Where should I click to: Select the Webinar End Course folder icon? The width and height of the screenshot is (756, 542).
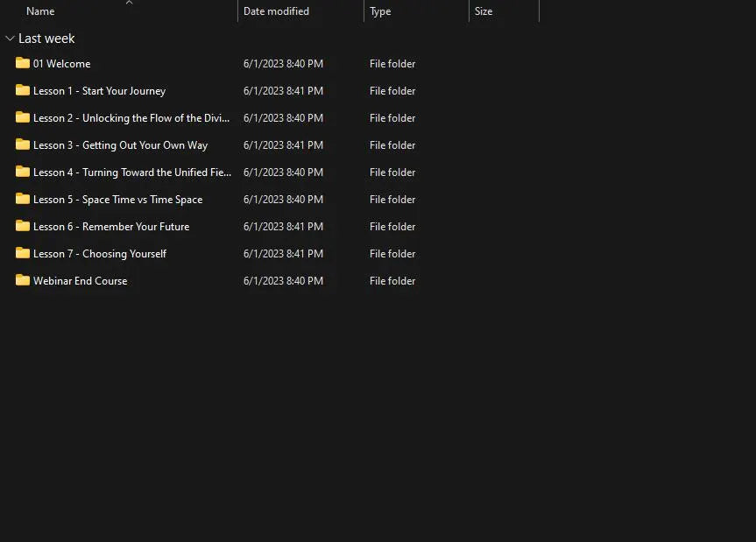23,280
